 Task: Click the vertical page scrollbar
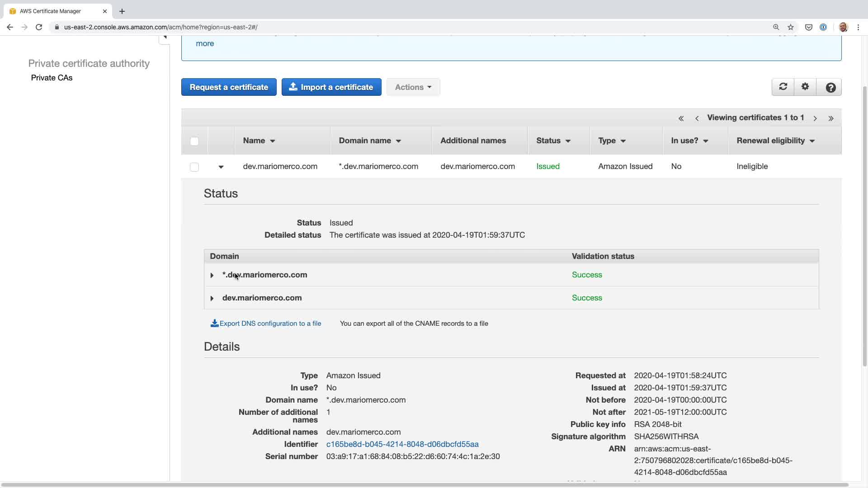[x=864, y=226]
